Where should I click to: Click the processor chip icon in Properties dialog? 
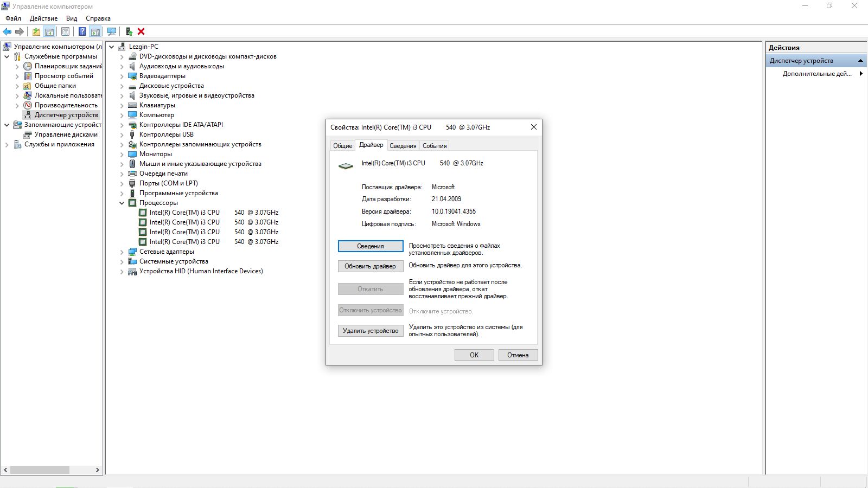click(x=346, y=166)
